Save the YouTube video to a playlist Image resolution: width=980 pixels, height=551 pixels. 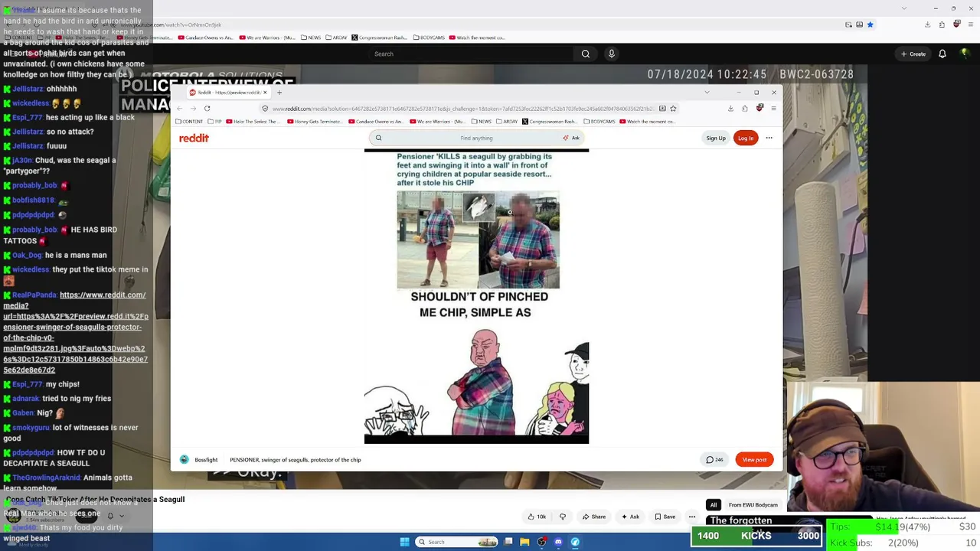tap(665, 517)
